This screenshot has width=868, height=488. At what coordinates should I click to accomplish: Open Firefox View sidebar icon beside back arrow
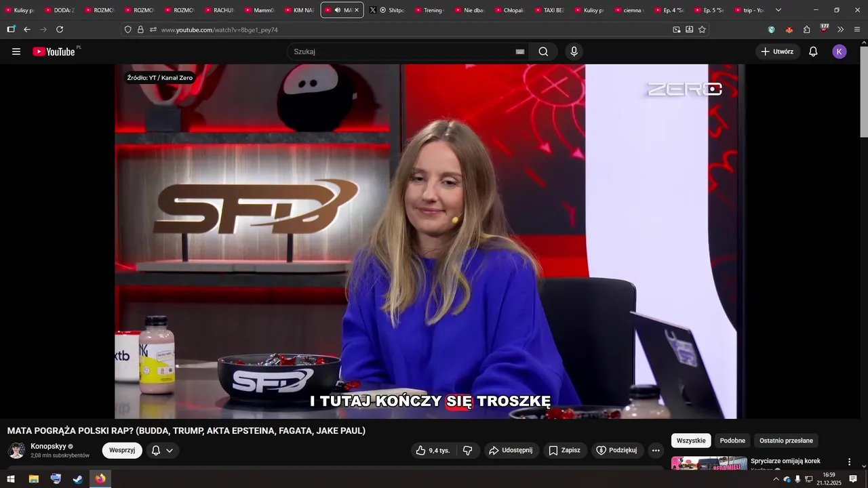(x=11, y=29)
